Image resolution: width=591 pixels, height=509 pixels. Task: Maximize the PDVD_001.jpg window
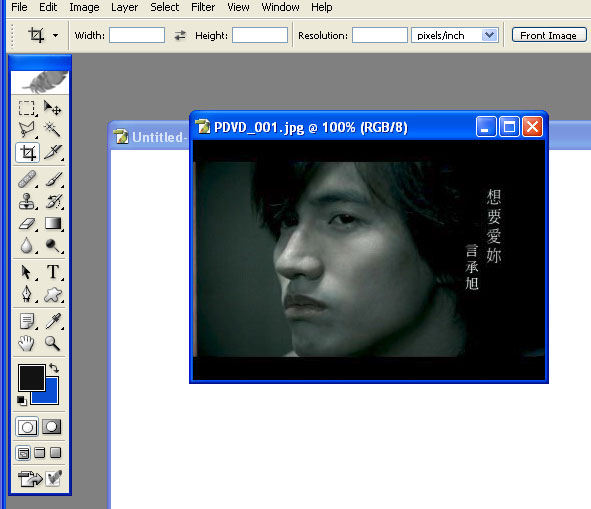coord(509,127)
